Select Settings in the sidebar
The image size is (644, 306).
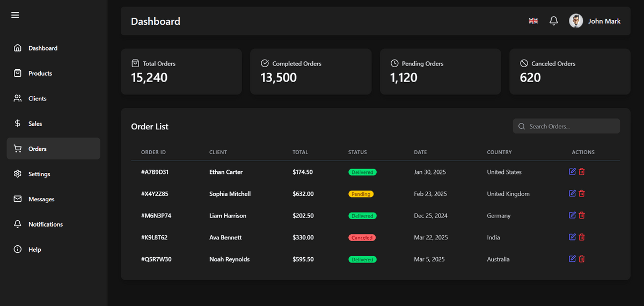coord(39,174)
